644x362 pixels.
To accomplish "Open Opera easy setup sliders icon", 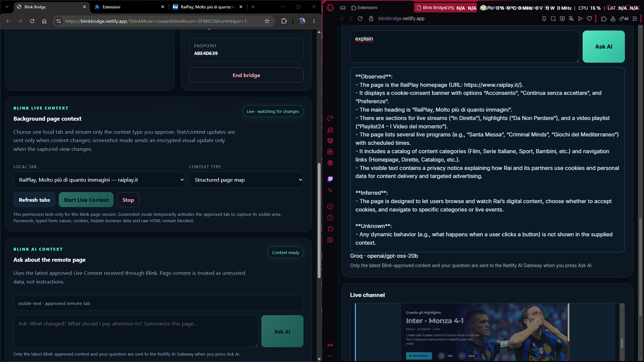I will (635, 19).
